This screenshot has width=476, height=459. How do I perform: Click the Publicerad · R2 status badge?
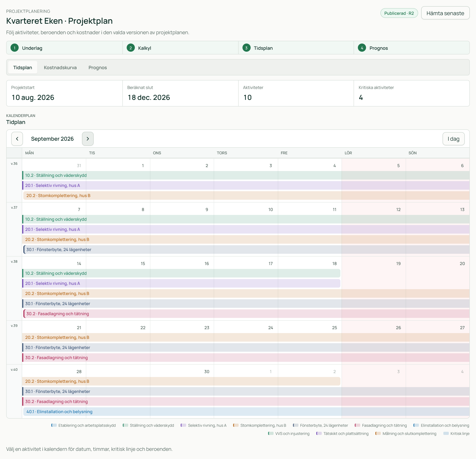pos(399,13)
